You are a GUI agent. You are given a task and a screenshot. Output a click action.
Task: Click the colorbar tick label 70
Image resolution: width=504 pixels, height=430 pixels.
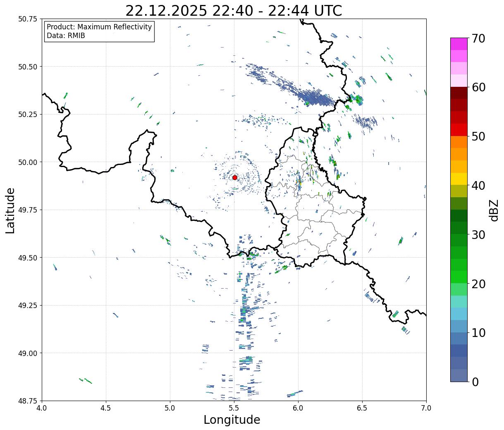(478, 38)
